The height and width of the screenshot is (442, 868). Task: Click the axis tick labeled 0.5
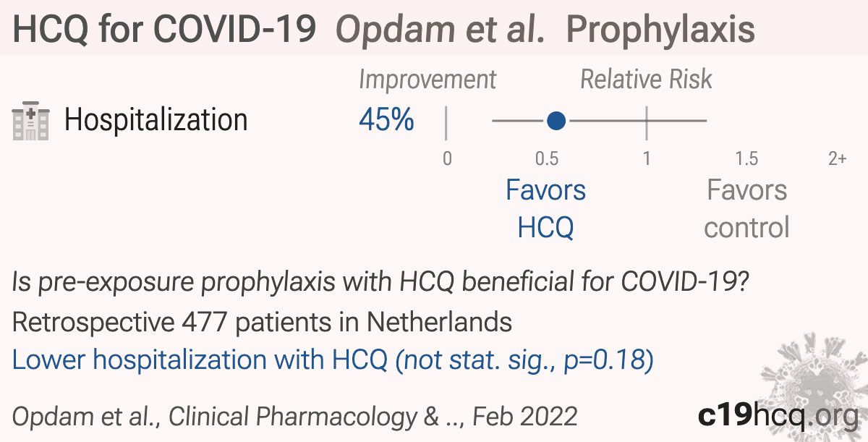545,158
